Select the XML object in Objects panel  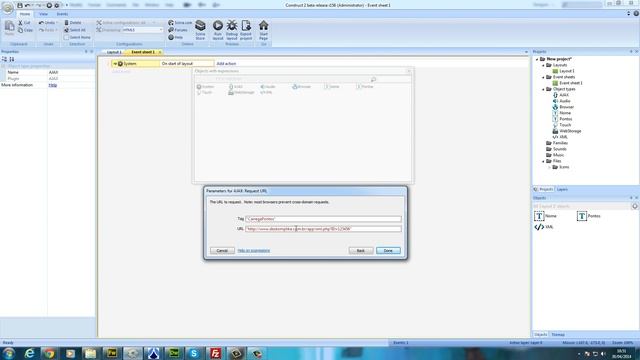coord(544,227)
